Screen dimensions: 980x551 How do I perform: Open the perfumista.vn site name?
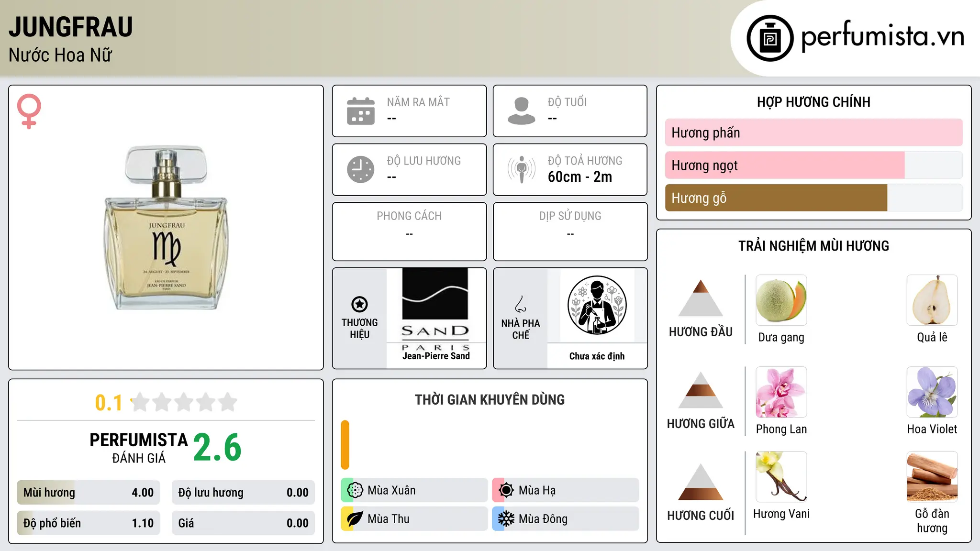[x=883, y=37]
